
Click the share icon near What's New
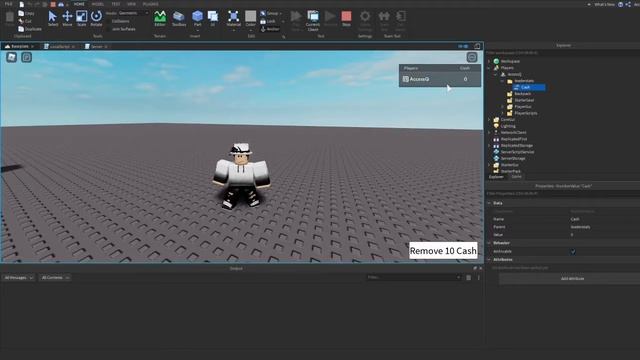pyautogui.click(x=628, y=4)
